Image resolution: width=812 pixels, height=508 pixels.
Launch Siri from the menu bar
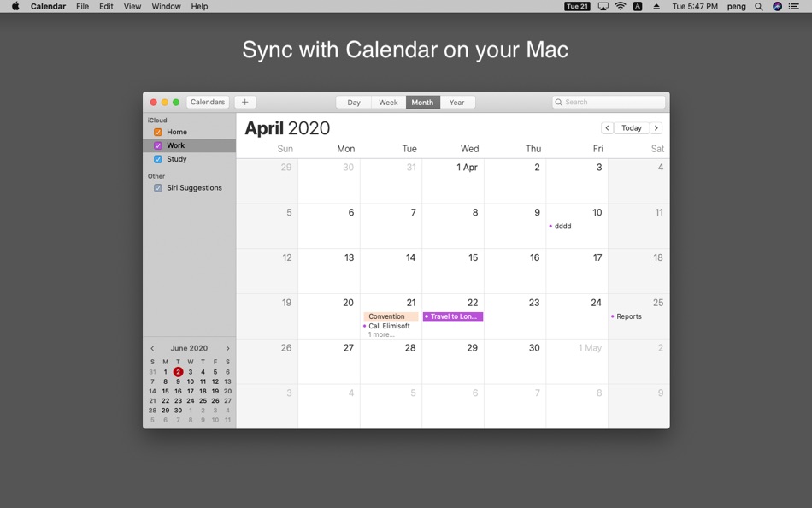[x=777, y=6]
